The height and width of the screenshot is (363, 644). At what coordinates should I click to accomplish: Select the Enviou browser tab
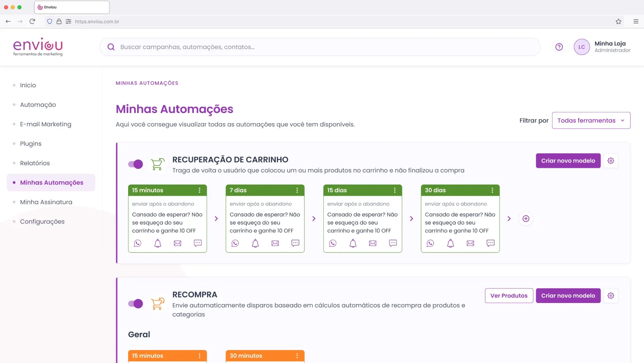[72, 7]
